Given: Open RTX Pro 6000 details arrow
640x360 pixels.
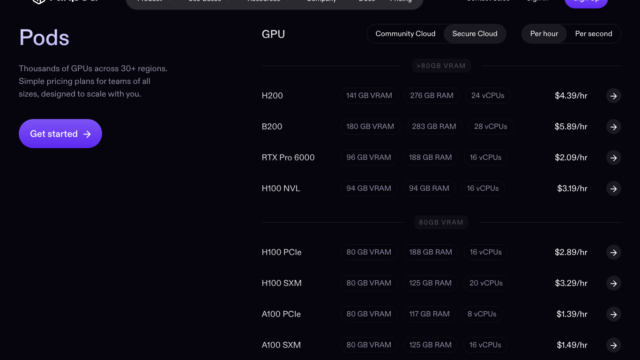Looking at the screenshot, I should (613, 158).
